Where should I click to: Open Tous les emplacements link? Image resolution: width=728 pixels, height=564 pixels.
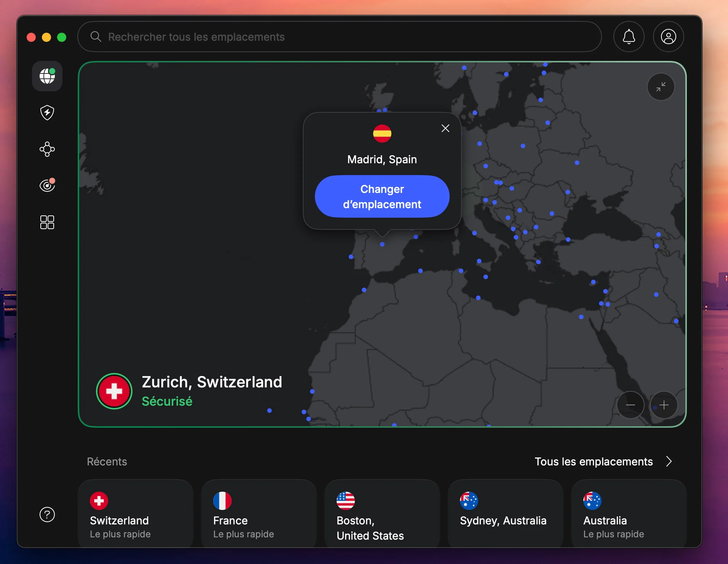tap(594, 462)
